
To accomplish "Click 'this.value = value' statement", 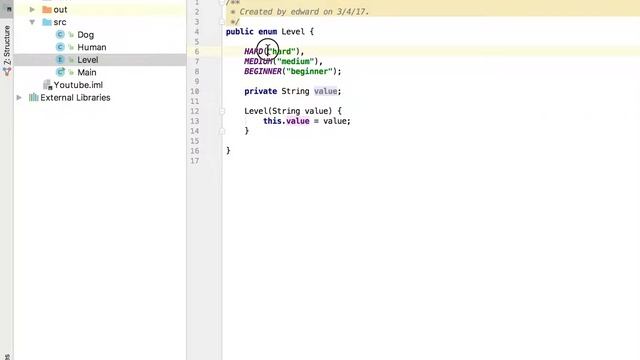I will 307,121.
